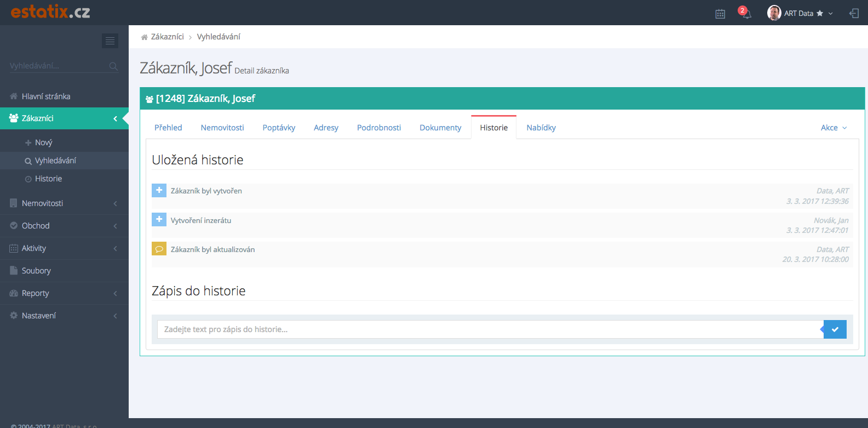Switch to the Nabídky tab

click(541, 128)
